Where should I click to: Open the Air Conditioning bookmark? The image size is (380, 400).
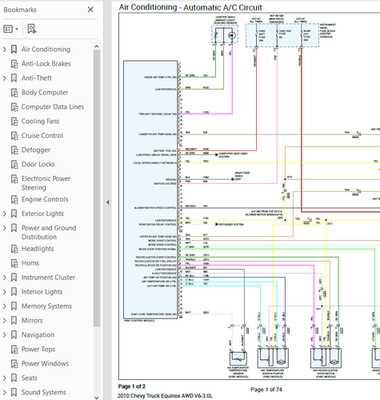point(46,49)
